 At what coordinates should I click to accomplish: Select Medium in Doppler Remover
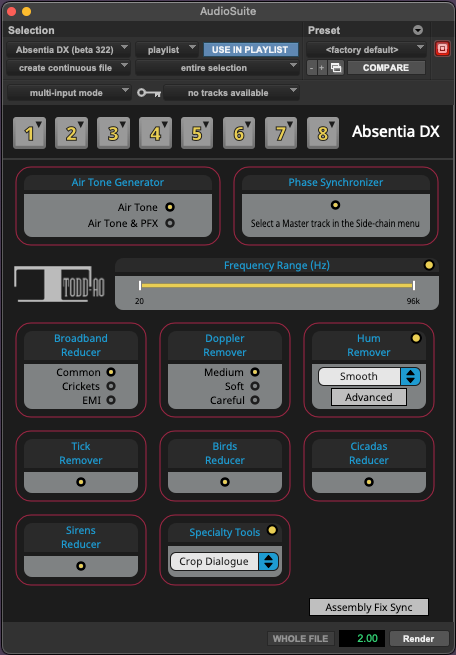point(255,372)
